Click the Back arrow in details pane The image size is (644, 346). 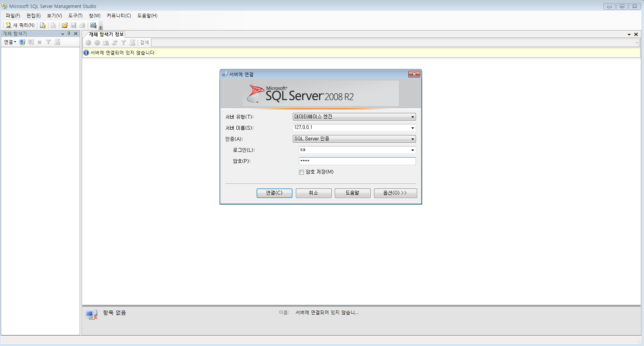[x=88, y=43]
